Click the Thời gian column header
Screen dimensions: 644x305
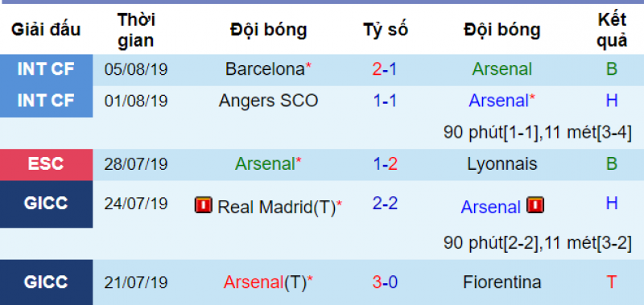tap(136, 30)
